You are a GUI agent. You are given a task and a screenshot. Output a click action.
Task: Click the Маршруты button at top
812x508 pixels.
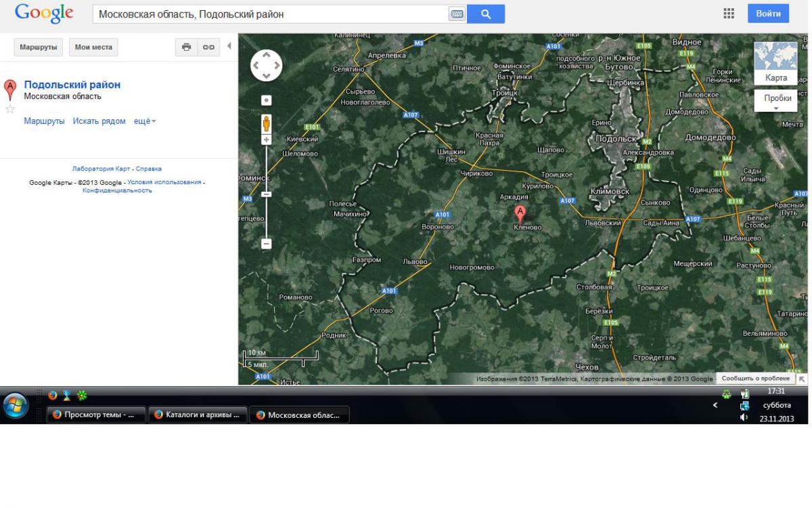pos(39,47)
